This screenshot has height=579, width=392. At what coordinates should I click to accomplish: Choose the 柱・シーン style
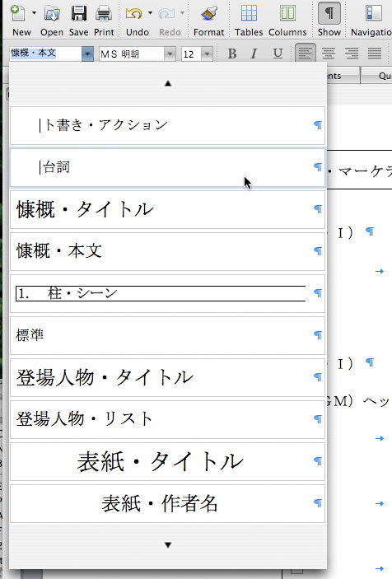[167, 293]
